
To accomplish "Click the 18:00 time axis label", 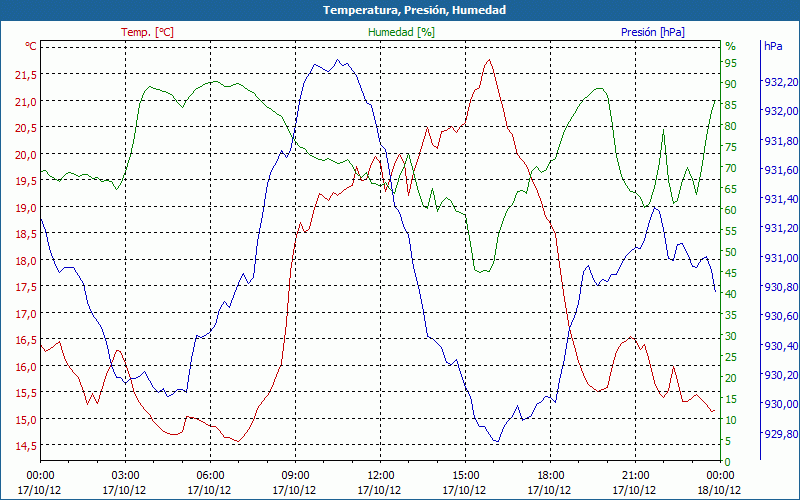I will tap(551, 476).
